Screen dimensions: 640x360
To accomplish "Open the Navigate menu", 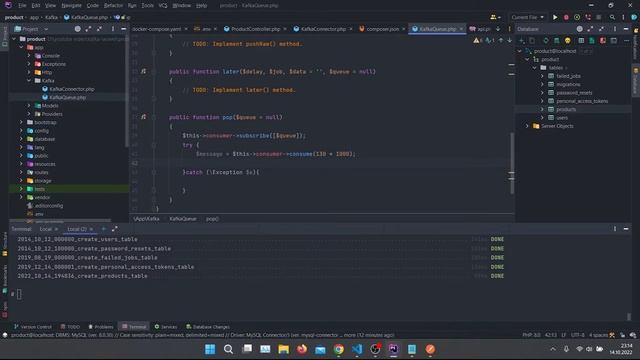I will point(71,5).
